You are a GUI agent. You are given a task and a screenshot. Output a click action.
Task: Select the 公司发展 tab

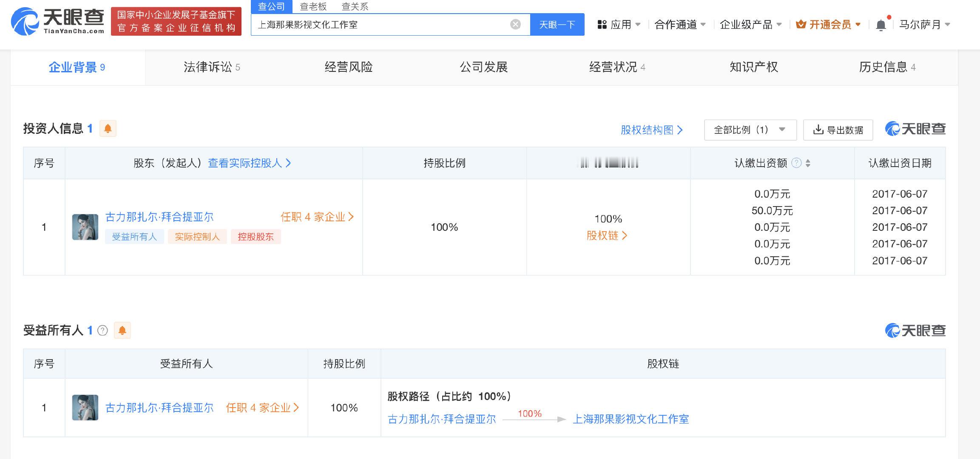click(484, 67)
